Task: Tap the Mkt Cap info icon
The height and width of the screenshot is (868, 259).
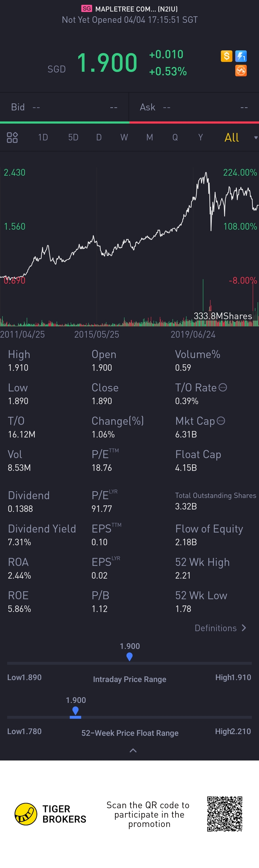Action: (x=221, y=420)
